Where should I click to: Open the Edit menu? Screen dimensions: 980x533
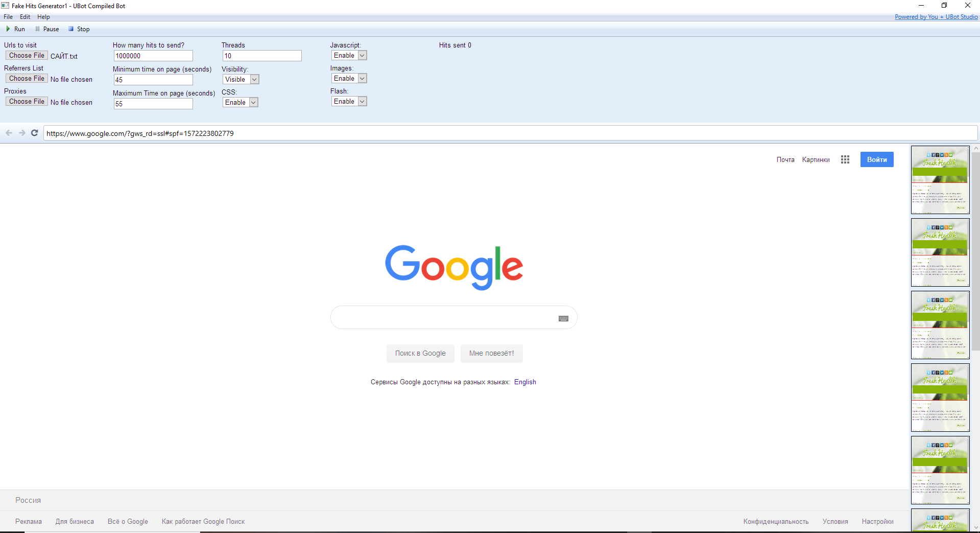point(25,17)
